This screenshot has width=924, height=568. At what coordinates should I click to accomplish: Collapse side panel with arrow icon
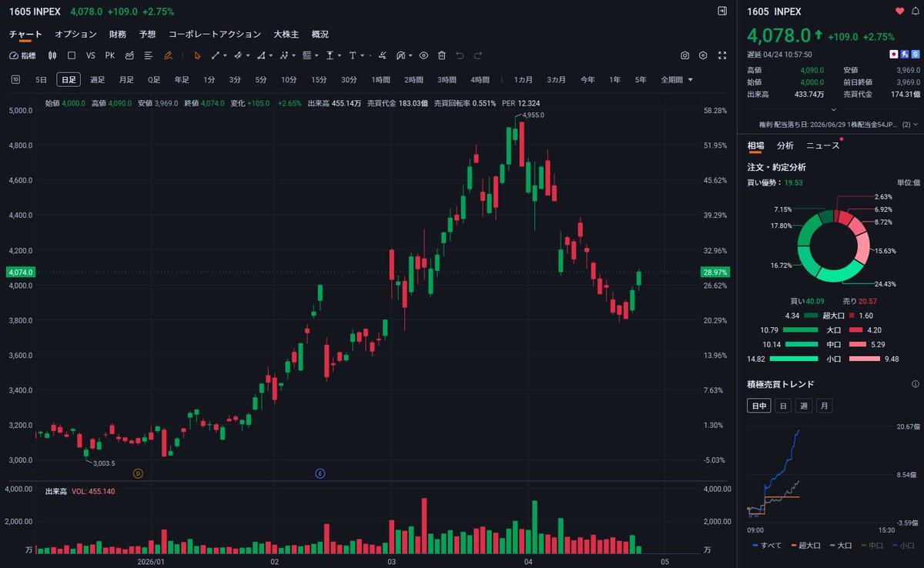pos(721,11)
